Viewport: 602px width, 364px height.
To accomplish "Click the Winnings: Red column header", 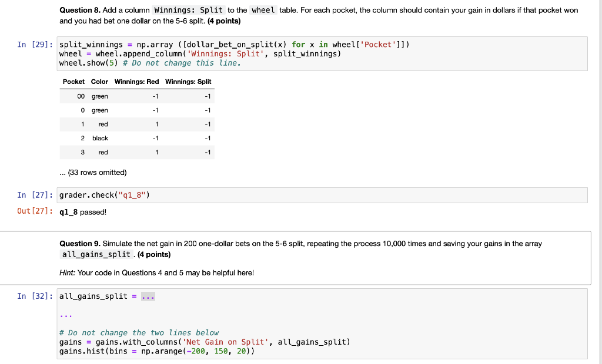I will tap(136, 82).
